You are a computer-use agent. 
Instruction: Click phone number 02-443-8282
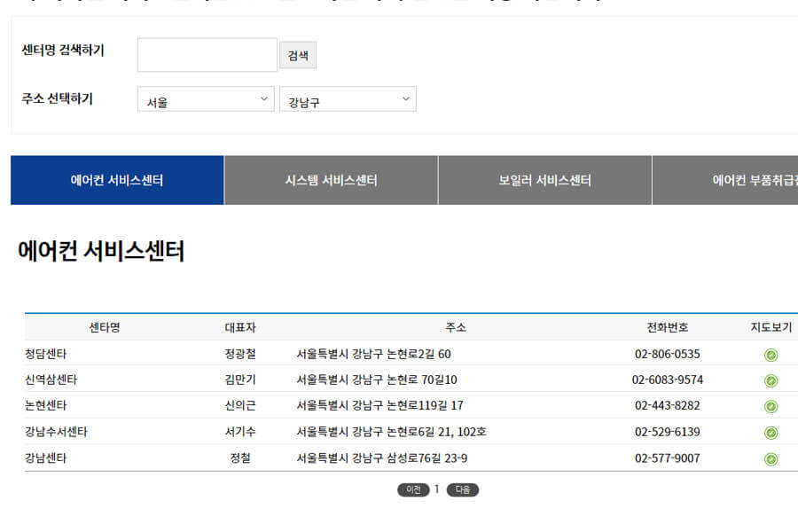[667, 405]
